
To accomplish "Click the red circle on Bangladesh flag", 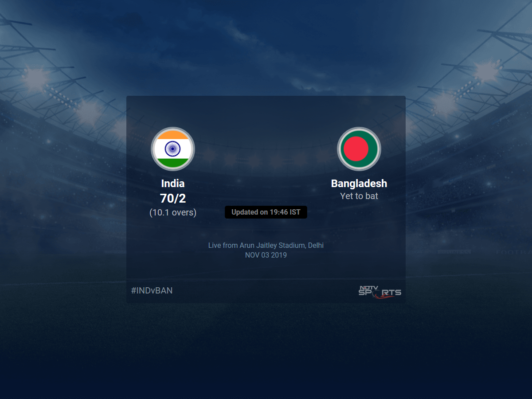I will tap(357, 149).
